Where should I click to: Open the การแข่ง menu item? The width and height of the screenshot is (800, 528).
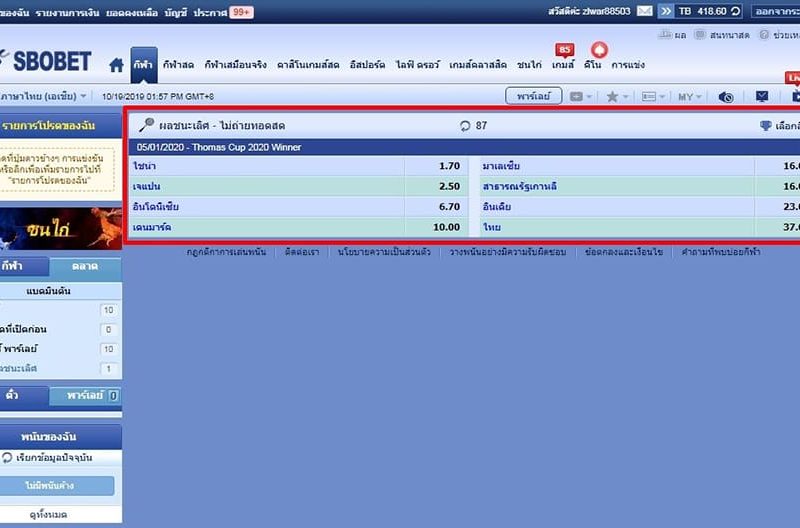pos(628,65)
